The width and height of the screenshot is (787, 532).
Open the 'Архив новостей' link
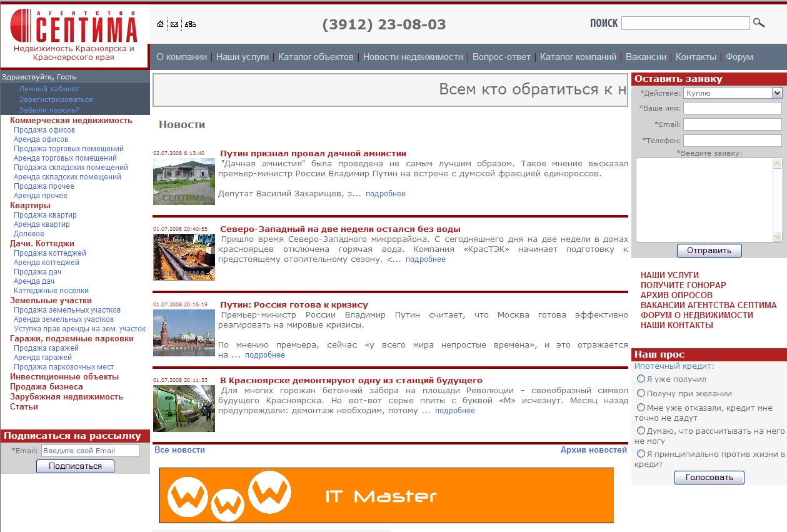593,449
